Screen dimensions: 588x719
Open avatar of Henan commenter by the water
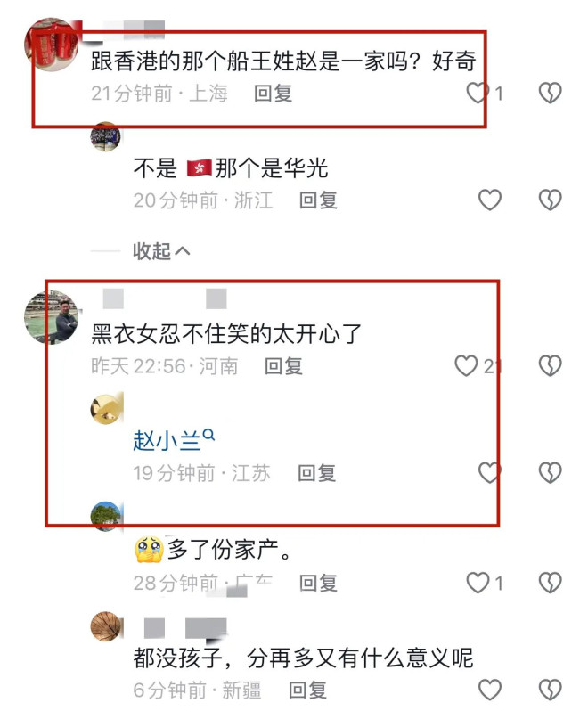point(52,317)
